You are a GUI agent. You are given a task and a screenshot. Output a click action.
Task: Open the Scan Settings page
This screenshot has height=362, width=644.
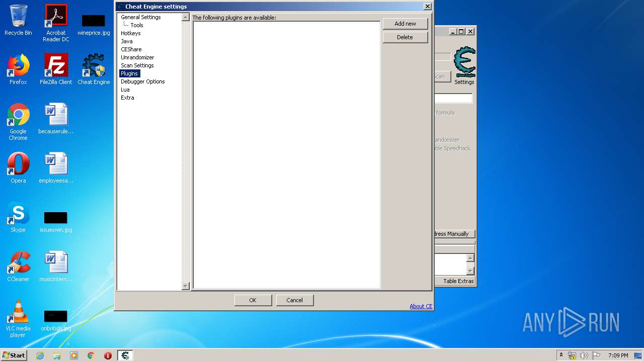[x=137, y=65]
